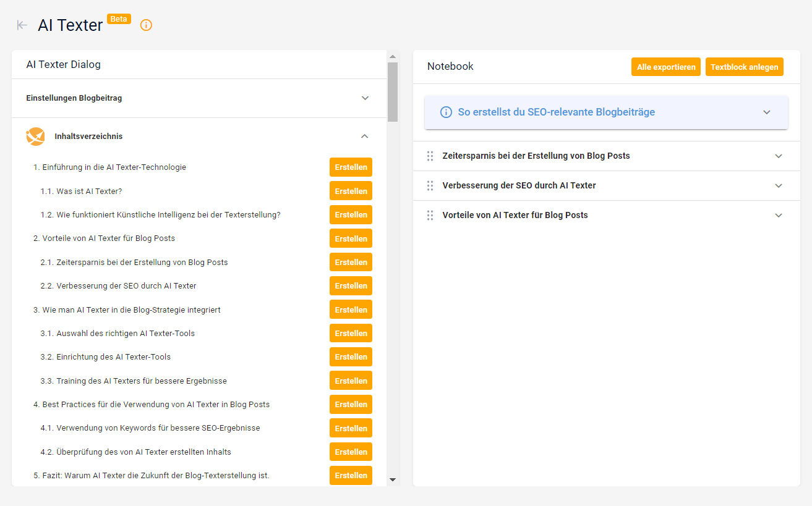
Task: Erstellen for 2. Vorteile von AI Texter
Action: [x=351, y=238]
